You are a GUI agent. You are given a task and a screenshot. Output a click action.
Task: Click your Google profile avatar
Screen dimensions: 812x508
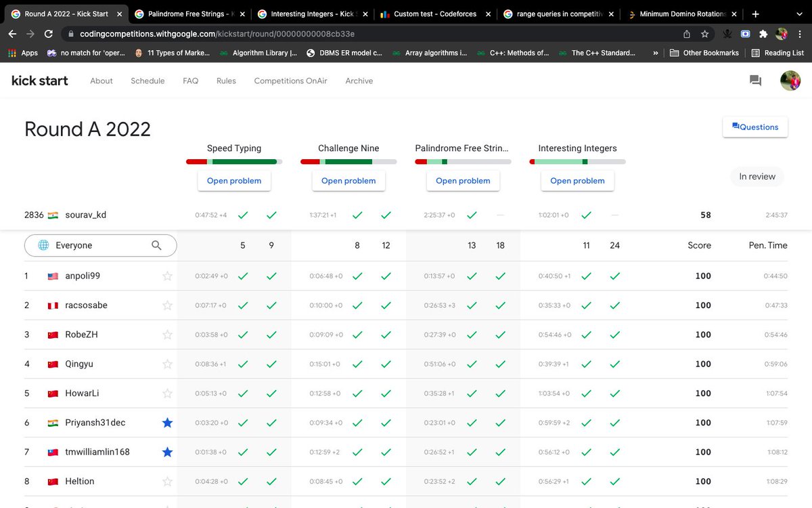(x=790, y=80)
